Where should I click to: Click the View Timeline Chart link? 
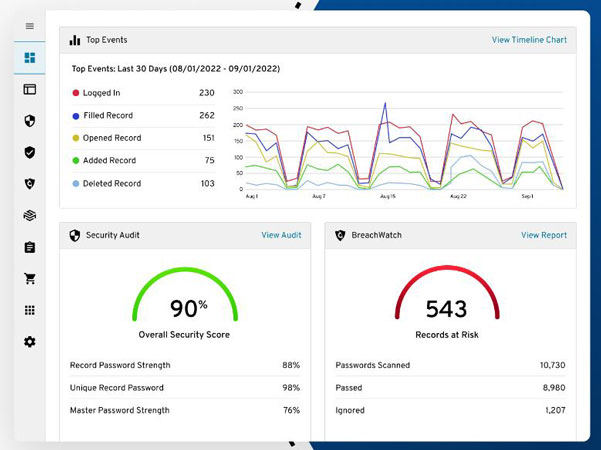pos(528,40)
